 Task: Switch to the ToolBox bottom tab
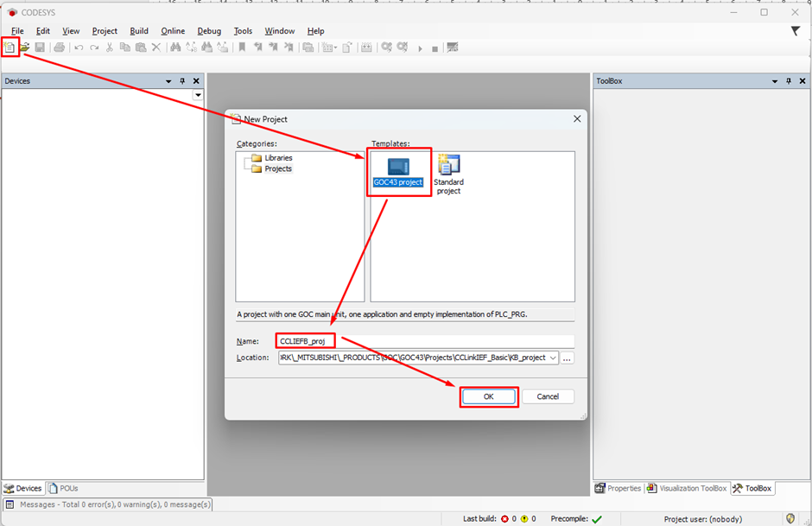[752, 488]
